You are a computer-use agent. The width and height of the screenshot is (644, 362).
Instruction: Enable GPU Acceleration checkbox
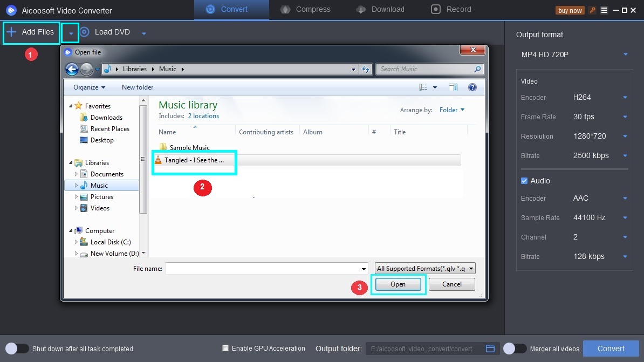click(225, 348)
